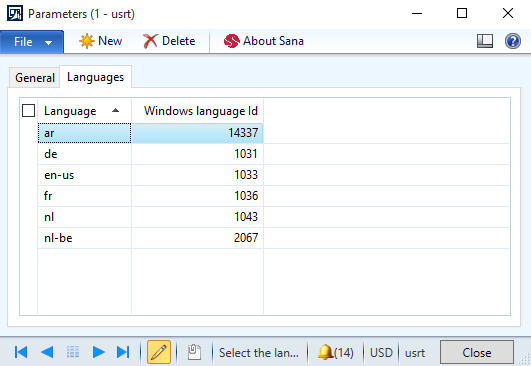The image size is (531, 366).
Task: Open the Help question mark icon
Action: (513, 41)
